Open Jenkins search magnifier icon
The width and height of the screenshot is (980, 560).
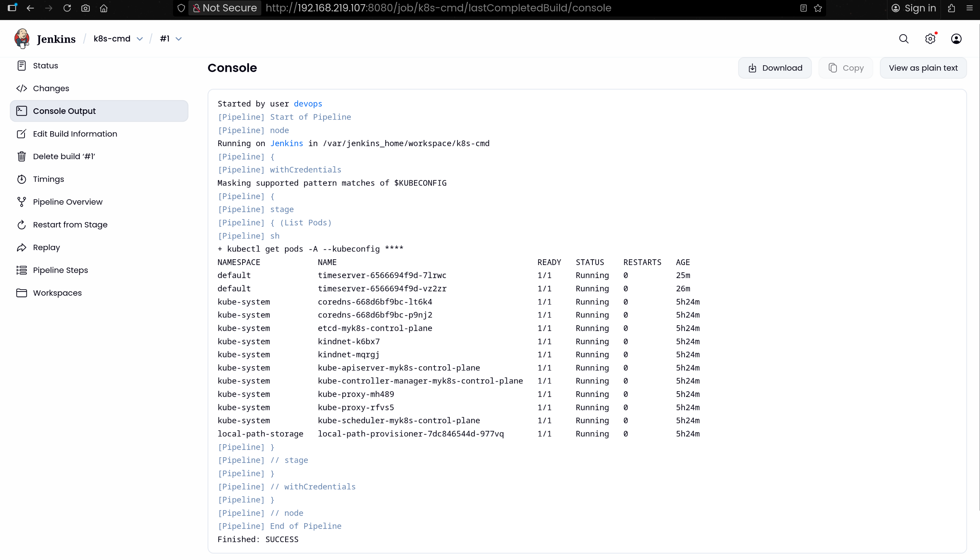click(904, 39)
